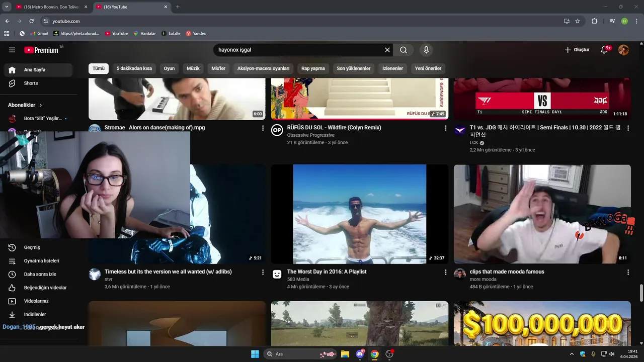
Task: Clear the search box with the X icon
Action: (x=387, y=50)
